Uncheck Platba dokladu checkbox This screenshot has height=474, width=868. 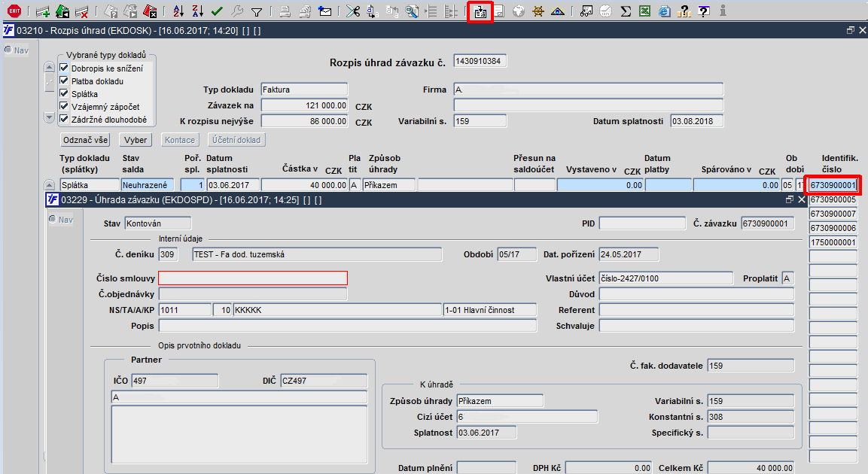64,81
